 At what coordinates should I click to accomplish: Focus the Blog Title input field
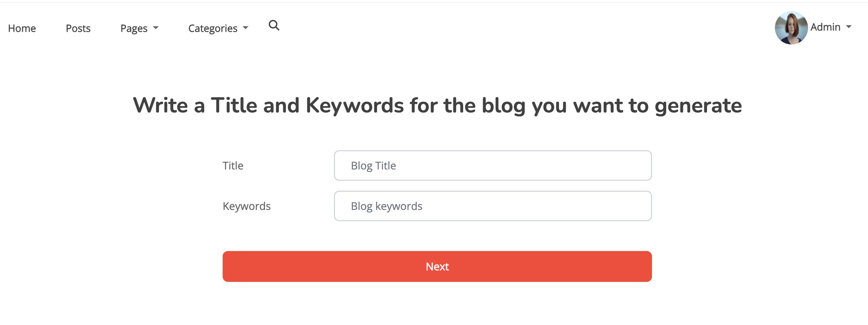tap(492, 165)
